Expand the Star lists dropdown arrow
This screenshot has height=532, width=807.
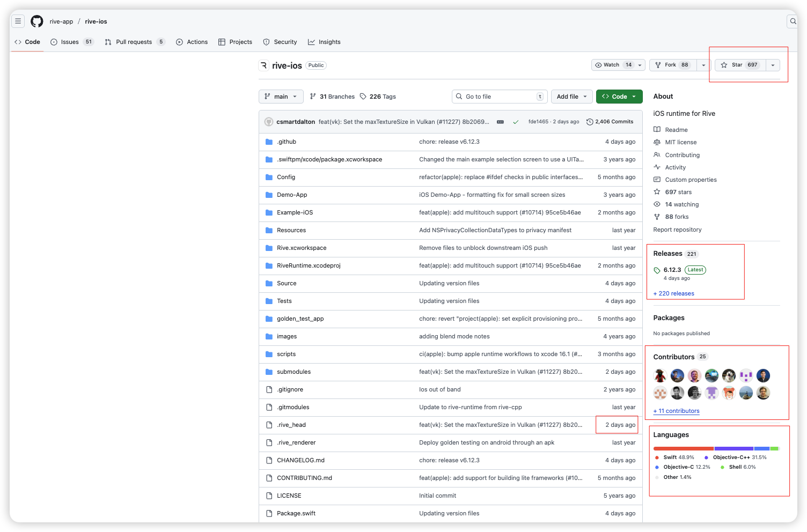(x=773, y=65)
